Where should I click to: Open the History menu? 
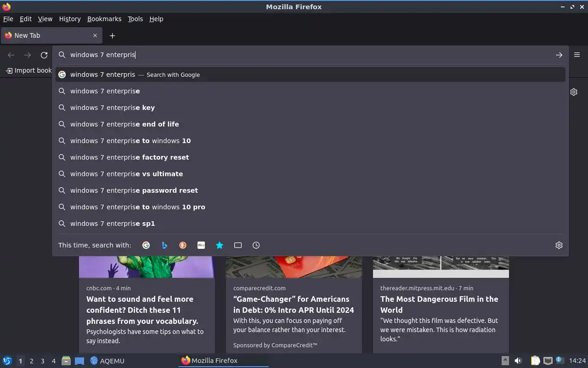[x=70, y=19]
